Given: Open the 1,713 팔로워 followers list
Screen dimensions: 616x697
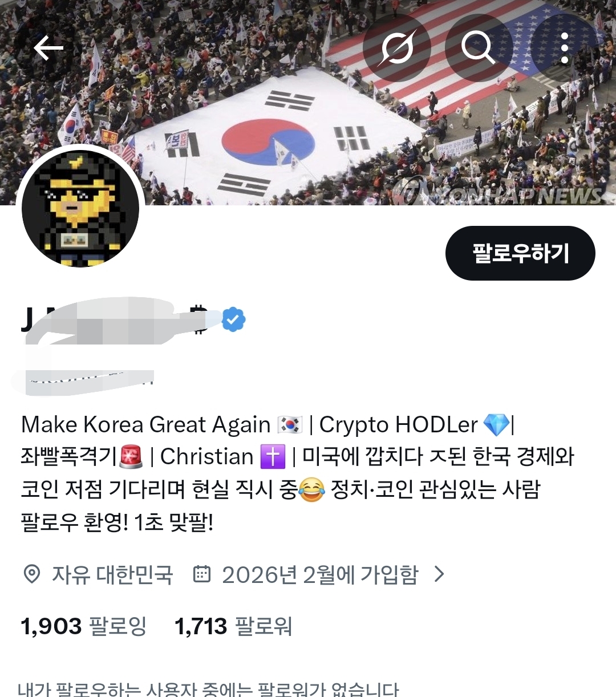Looking at the screenshot, I should [233, 626].
